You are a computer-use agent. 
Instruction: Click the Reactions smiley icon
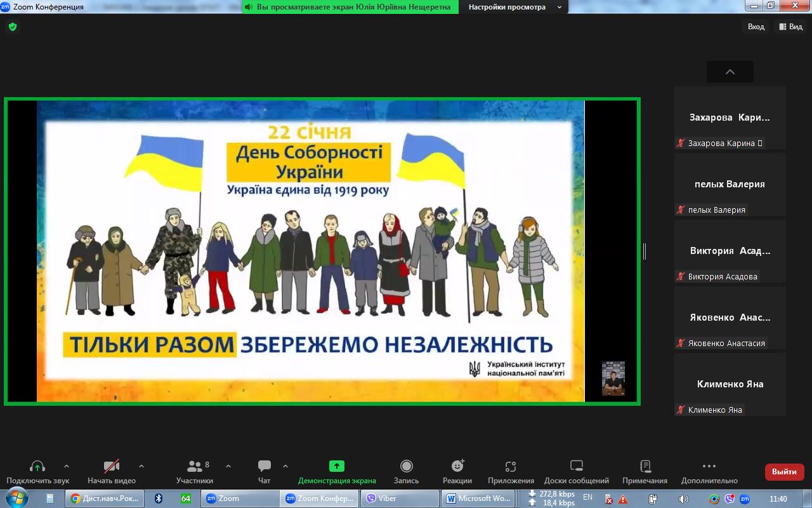457,466
